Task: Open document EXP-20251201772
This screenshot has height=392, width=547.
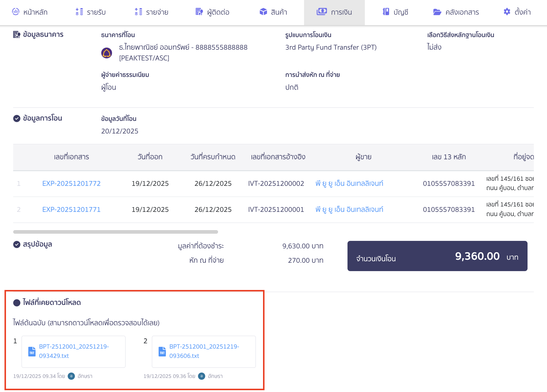Action: [x=71, y=183]
